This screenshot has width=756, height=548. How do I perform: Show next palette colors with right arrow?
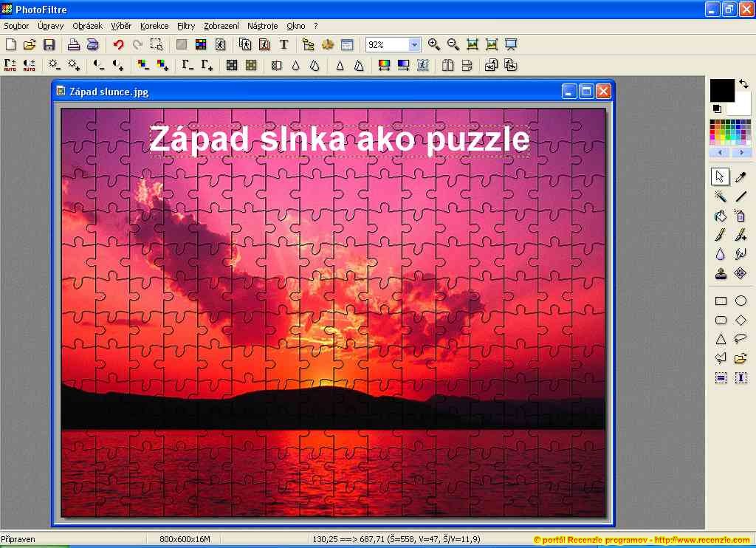pos(741,152)
